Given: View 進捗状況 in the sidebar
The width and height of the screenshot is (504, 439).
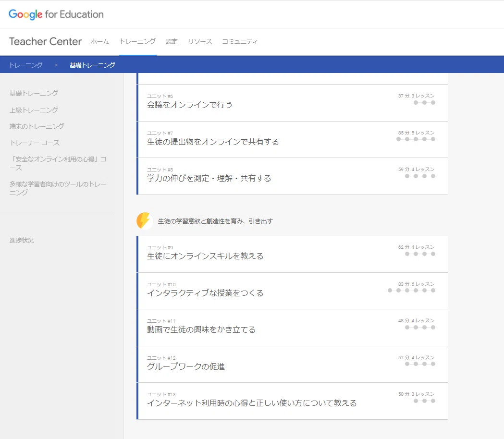Looking at the screenshot, I should pos(22,240).
